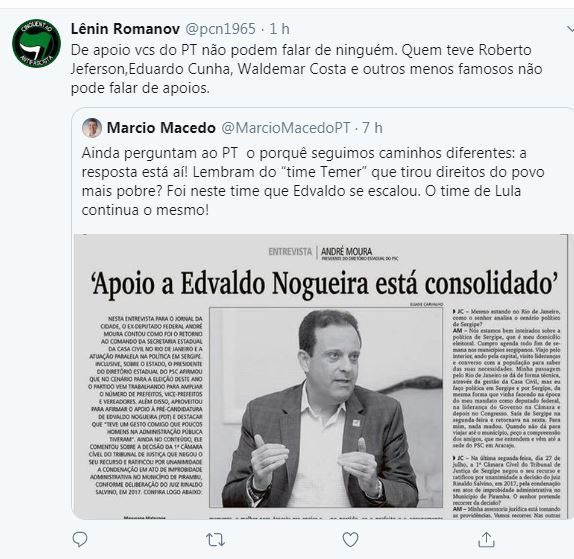Open the share tweet icon
This screenshot has height=559, width=574.
pos(487,540)
